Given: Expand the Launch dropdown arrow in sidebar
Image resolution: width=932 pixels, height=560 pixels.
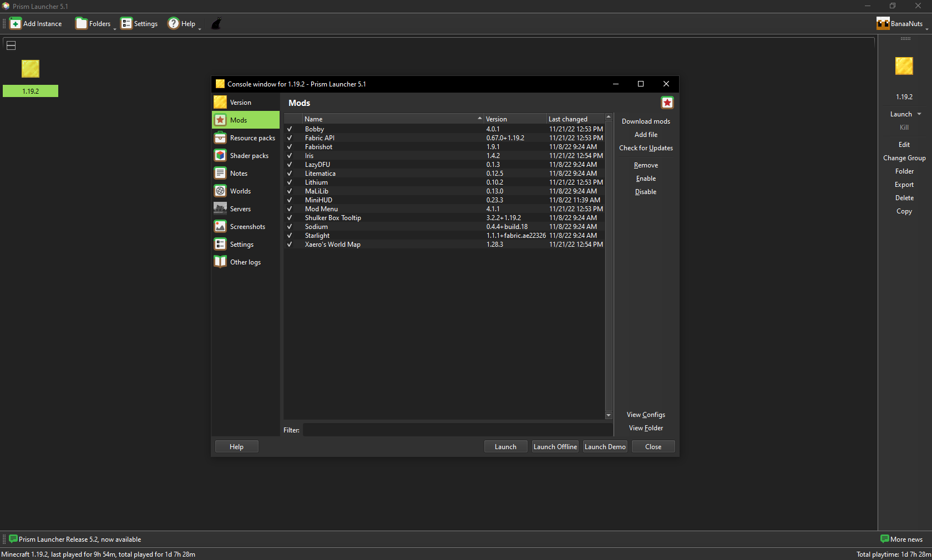Looking at the screenshot, I should 919,114.
